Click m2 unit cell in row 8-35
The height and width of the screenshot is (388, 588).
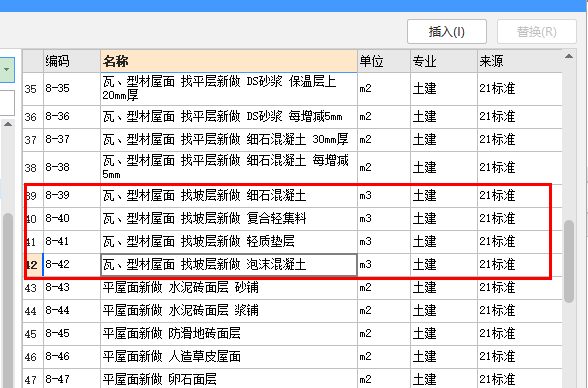tap(384, 89)
